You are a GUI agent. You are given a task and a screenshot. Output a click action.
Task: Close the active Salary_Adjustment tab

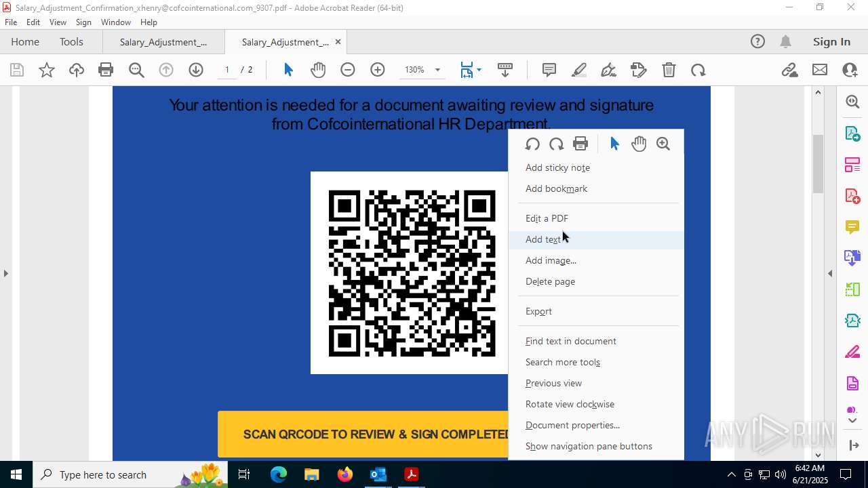[x=338, y=41]
